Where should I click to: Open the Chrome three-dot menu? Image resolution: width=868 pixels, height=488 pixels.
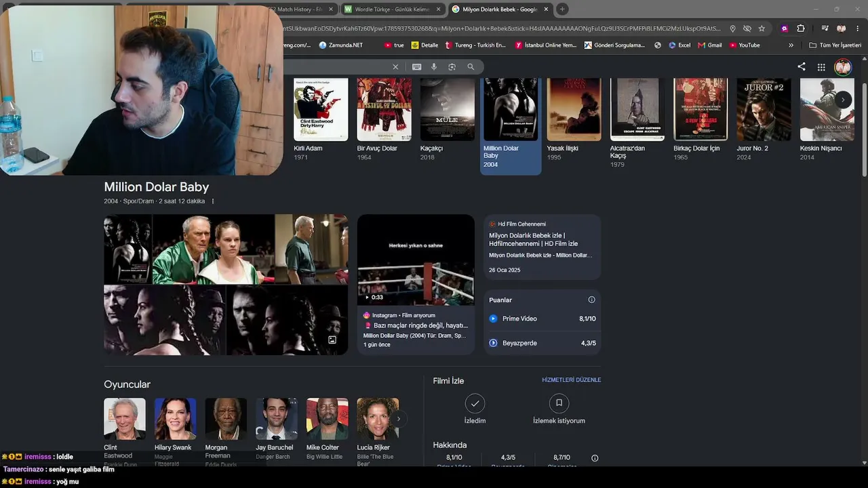click(x=858, y=28)
